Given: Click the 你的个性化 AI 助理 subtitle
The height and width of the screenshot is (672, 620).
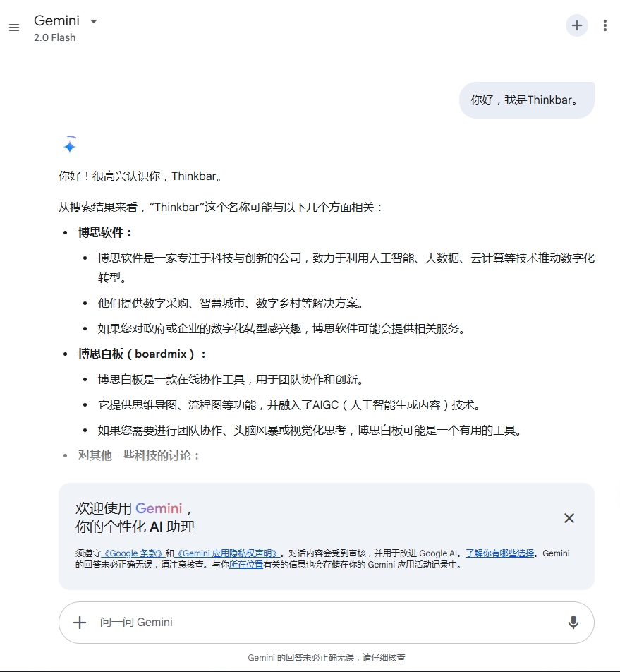Looking at the screenshot, I should (135, 527).
